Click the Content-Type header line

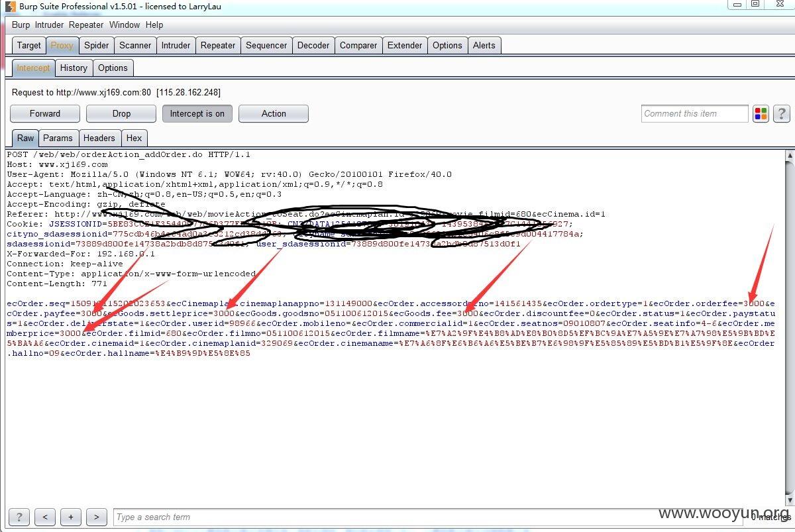131,274
